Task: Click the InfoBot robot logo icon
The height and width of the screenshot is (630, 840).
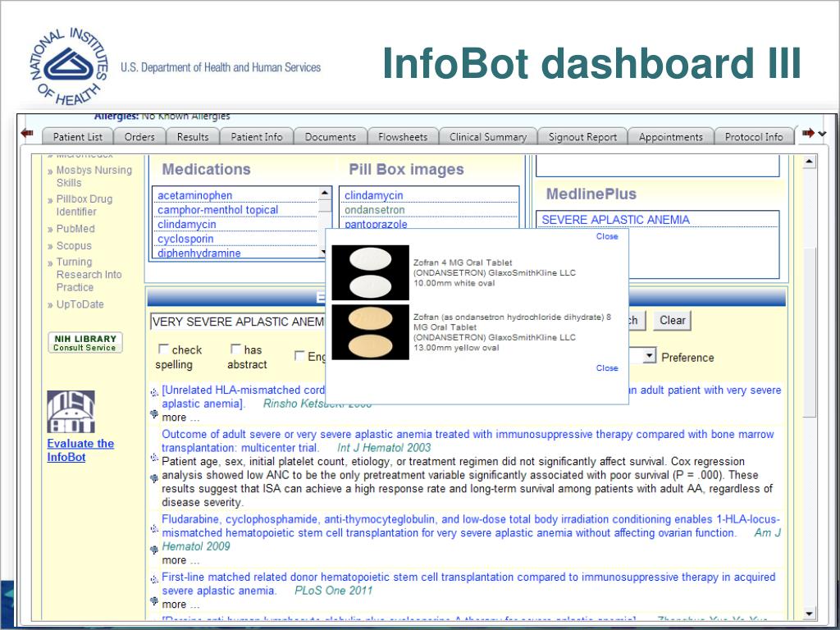Action: (x=71, y=412)
